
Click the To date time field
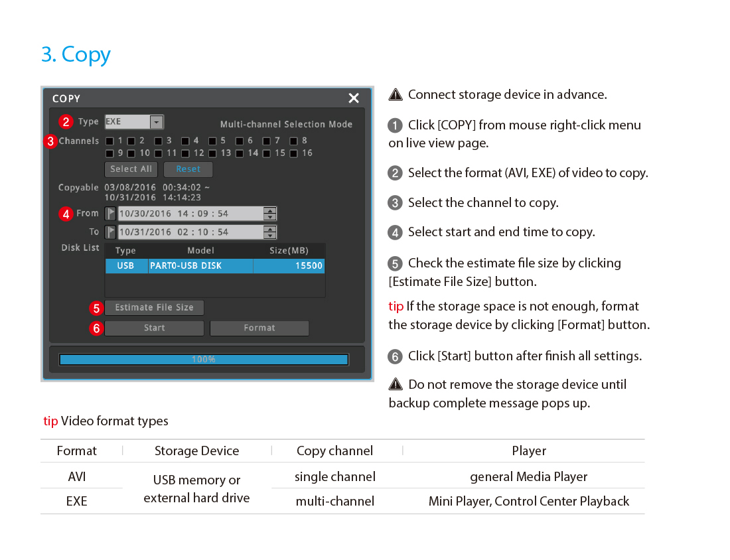(191, 232)
